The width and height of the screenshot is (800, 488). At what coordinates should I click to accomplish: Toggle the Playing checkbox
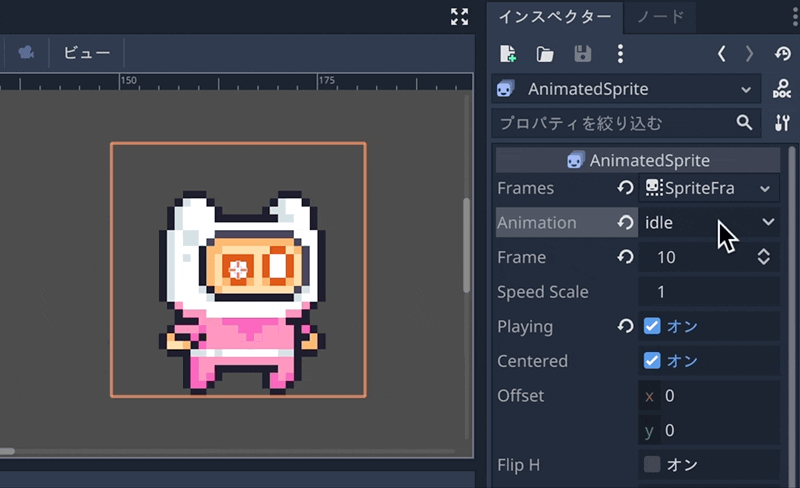(652, 326)
